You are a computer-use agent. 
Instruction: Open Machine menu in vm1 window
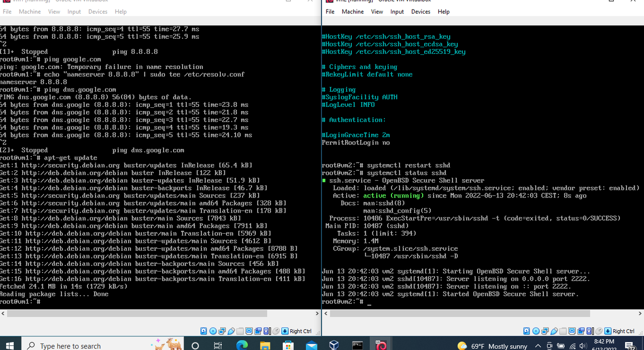click(x=30, y=12)
